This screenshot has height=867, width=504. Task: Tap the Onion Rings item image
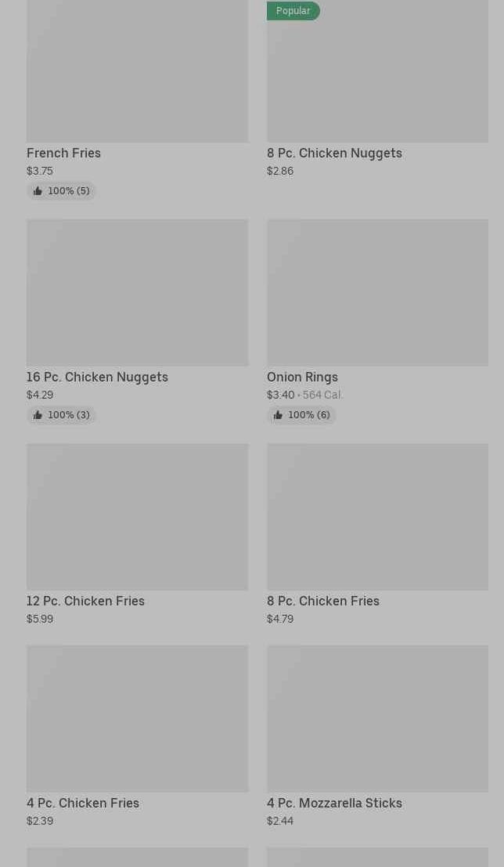377,292
